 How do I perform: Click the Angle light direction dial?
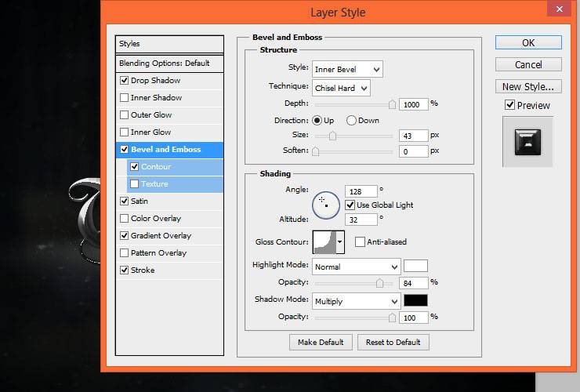tap(326, 205)
